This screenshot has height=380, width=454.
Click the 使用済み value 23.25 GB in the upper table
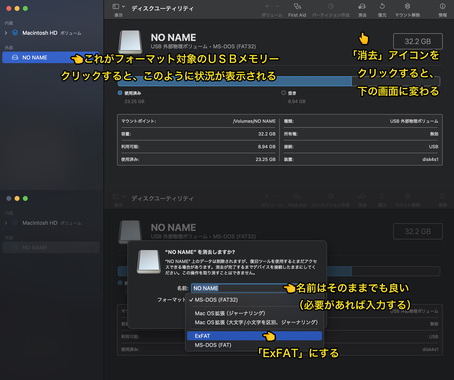pyautogui.click(x=266, y=160)
